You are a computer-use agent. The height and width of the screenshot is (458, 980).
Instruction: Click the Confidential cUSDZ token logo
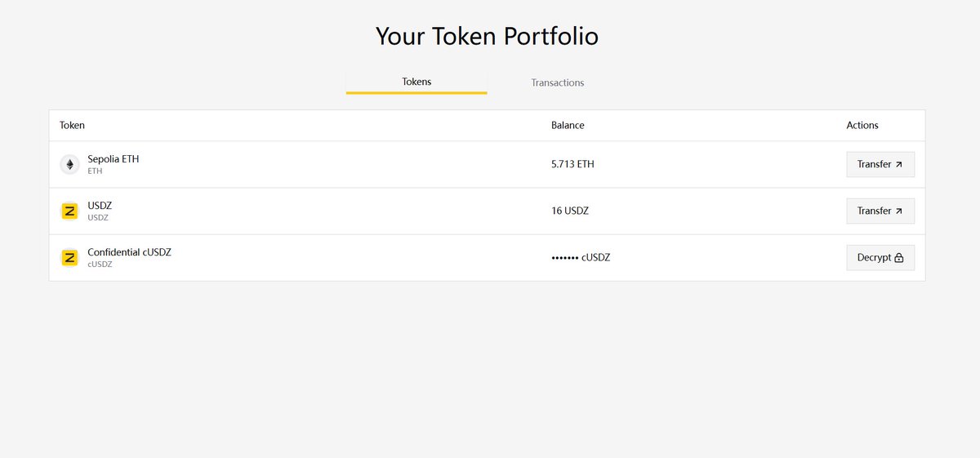coord(69,258)
